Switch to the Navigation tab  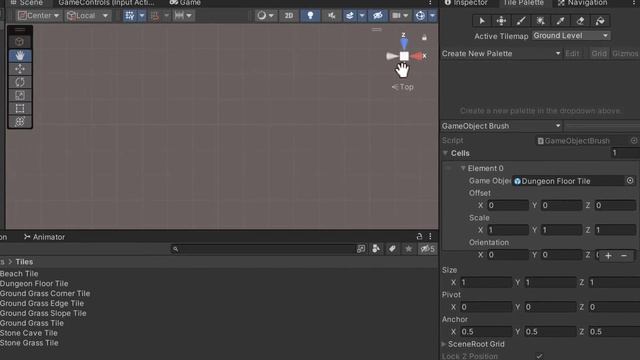coord(582,2)
